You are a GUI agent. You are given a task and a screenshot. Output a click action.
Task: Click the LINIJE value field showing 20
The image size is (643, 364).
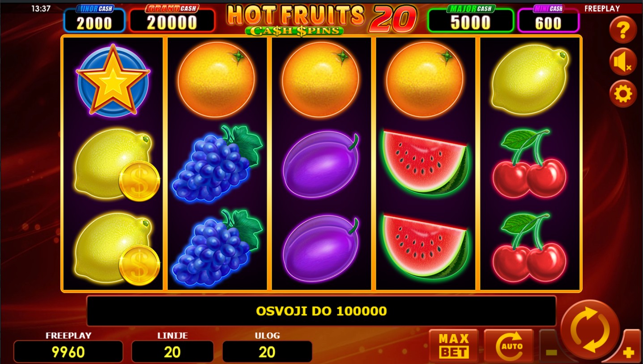tap(172, 351)
